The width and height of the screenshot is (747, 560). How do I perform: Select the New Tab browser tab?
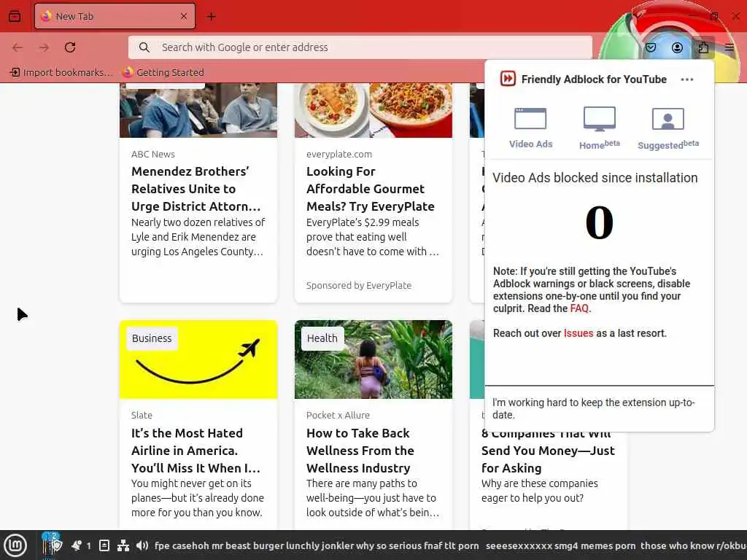click(x=115, y=16)
